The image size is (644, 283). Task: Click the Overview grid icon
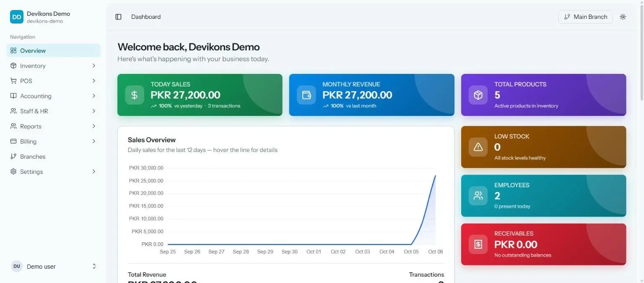point(13,50)
